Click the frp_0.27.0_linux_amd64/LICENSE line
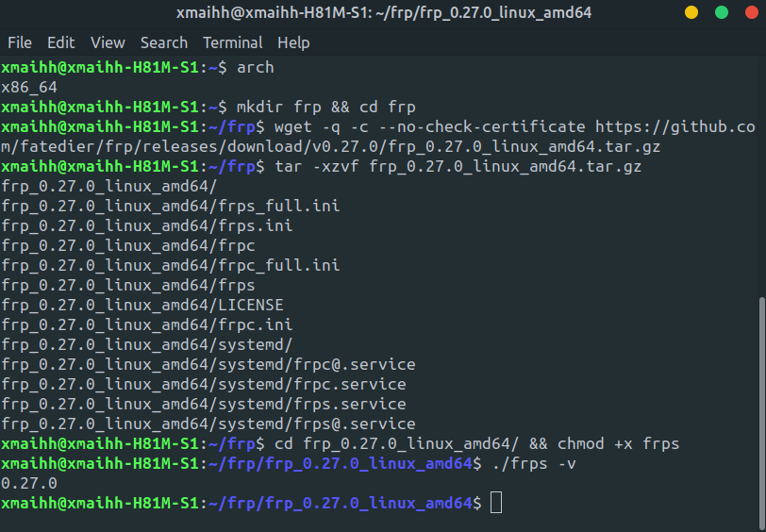The height and width of the screenshot is (532, 766). (142, 305)
